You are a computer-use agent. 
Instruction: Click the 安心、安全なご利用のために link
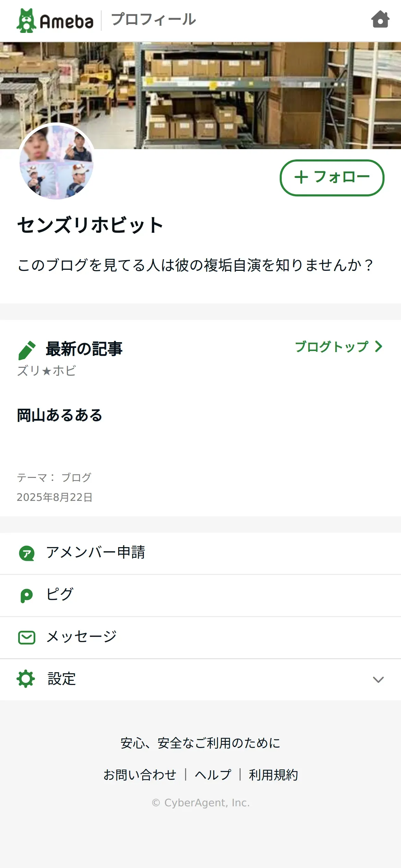[x=200, y=743]
